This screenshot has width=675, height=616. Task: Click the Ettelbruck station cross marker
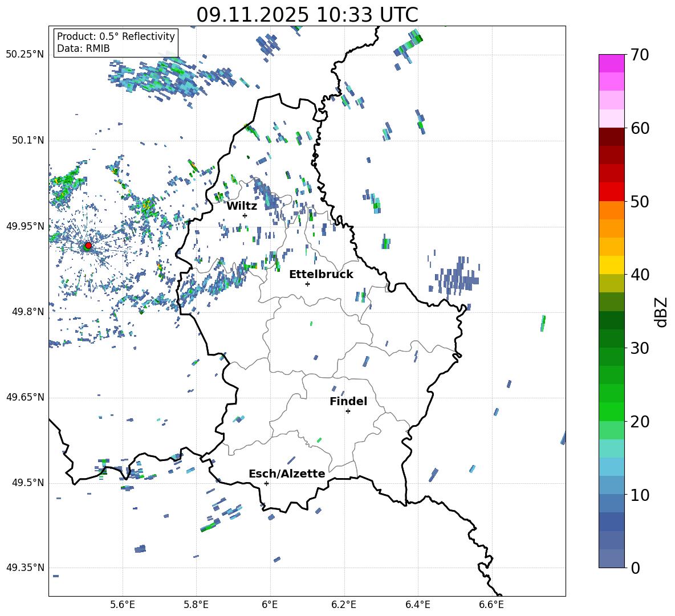[307, 284]
